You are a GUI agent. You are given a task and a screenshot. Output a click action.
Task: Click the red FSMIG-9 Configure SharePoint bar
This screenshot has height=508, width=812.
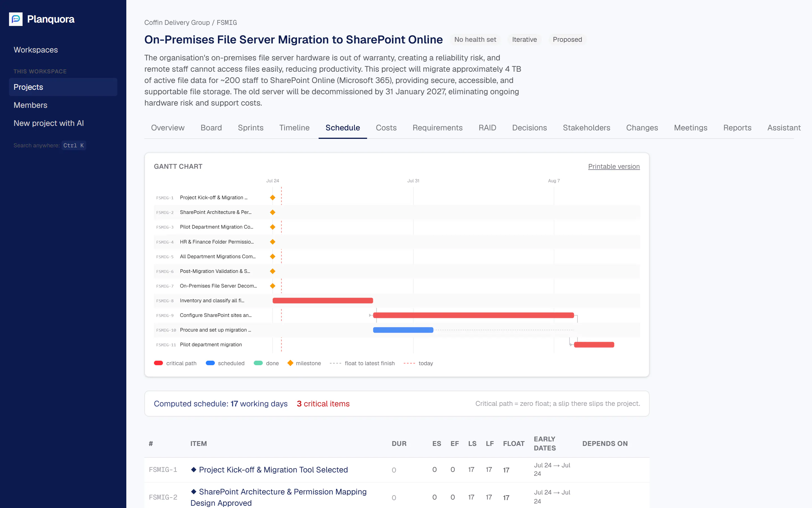(x=473, y=315)
